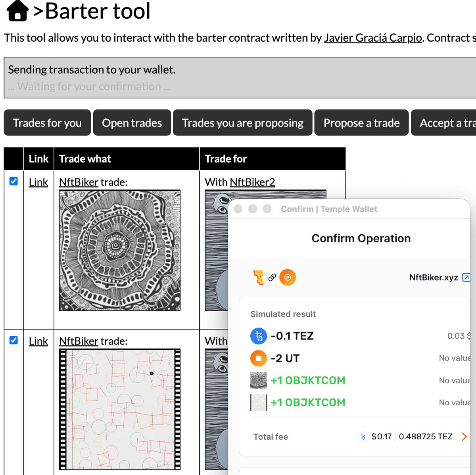This screenshot has width=476, height=475.
Task: Click first +1 OBJKTCOM label text
Action: click(308, 381)
